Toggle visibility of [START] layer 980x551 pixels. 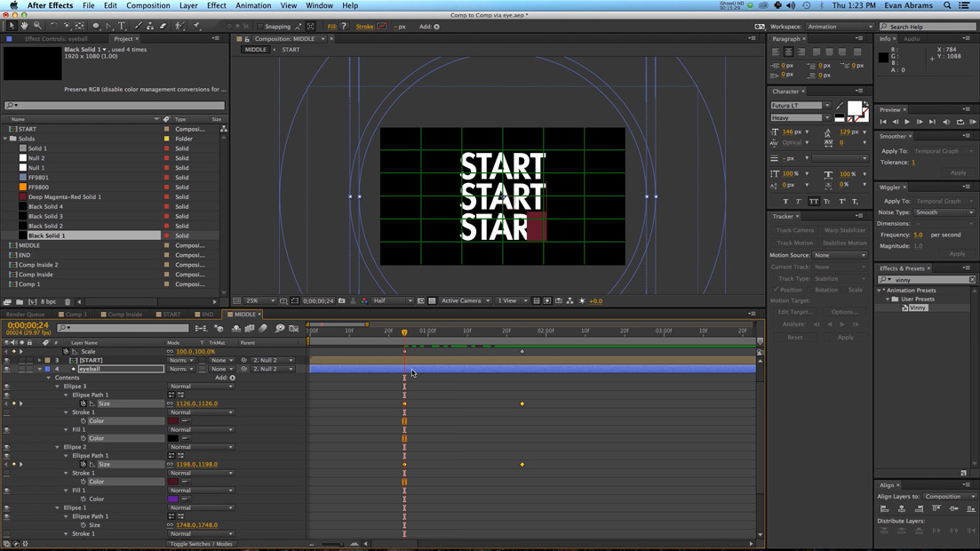pyautogui.click(x=7, y=360)
